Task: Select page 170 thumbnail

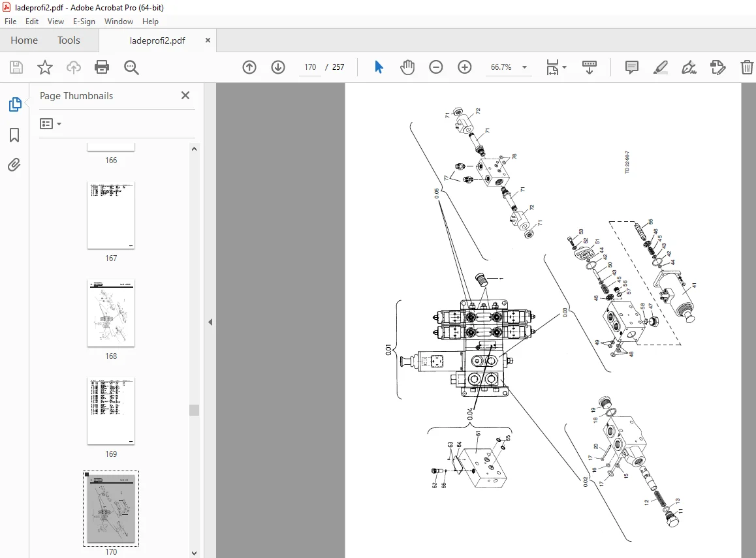Action: (x=111, y=509)
